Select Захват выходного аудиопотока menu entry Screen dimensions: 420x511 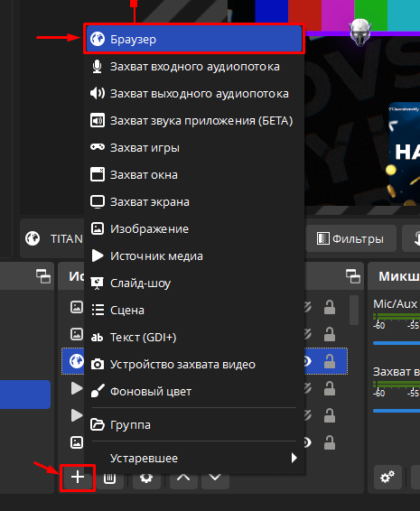(194, 94)
